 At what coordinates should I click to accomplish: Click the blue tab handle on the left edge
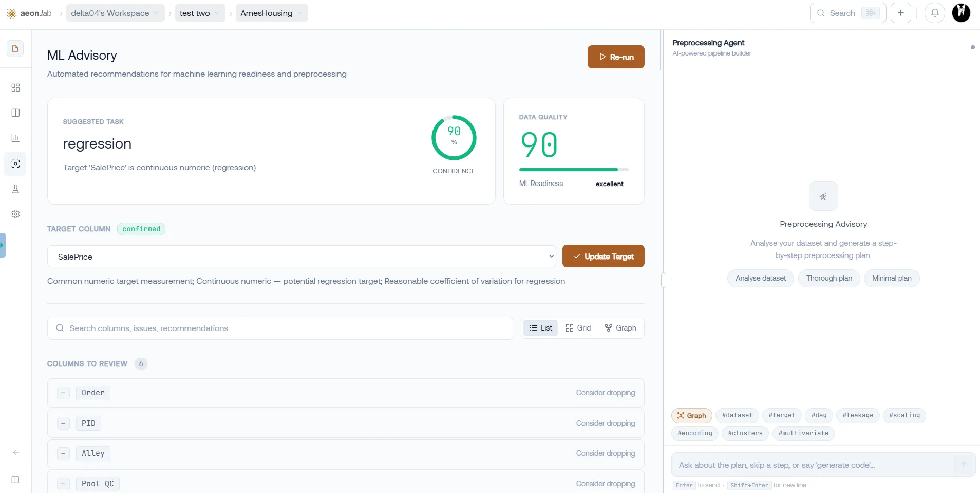click(x=3, y=245)
